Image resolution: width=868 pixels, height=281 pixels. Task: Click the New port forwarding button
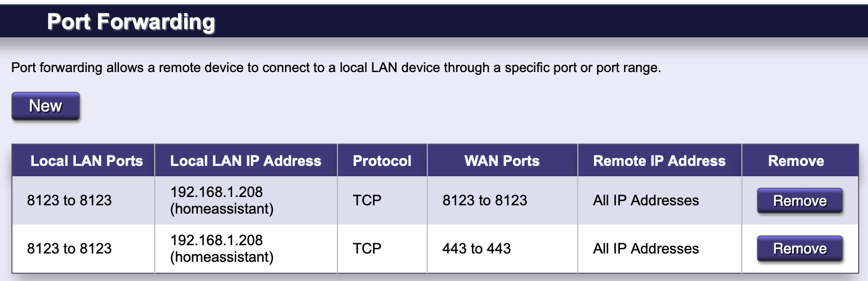46,106
